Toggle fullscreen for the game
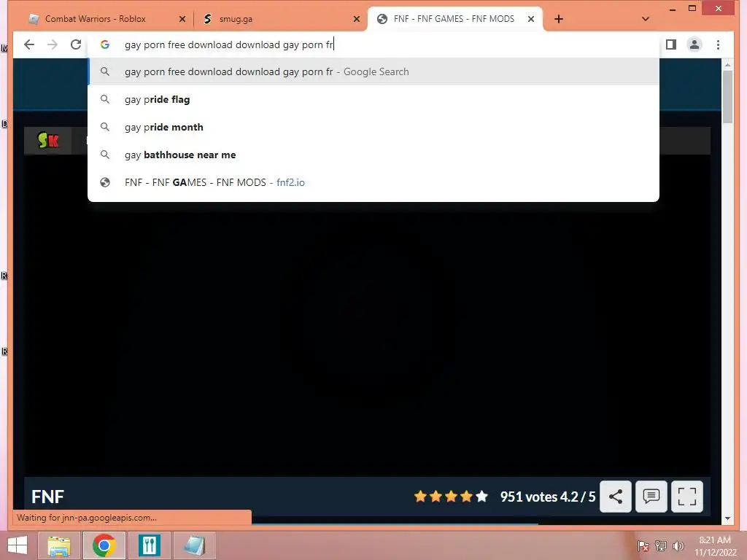 (687, 497)
